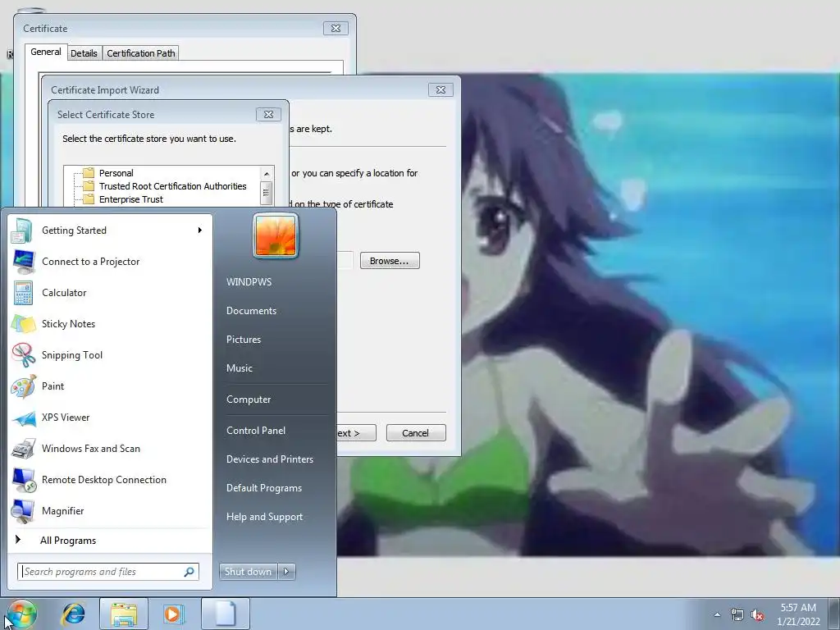Viewport: 840px width, 630px height.
Task: Open Default Programs
Action: pyautogui.click(x=264, y=488)
